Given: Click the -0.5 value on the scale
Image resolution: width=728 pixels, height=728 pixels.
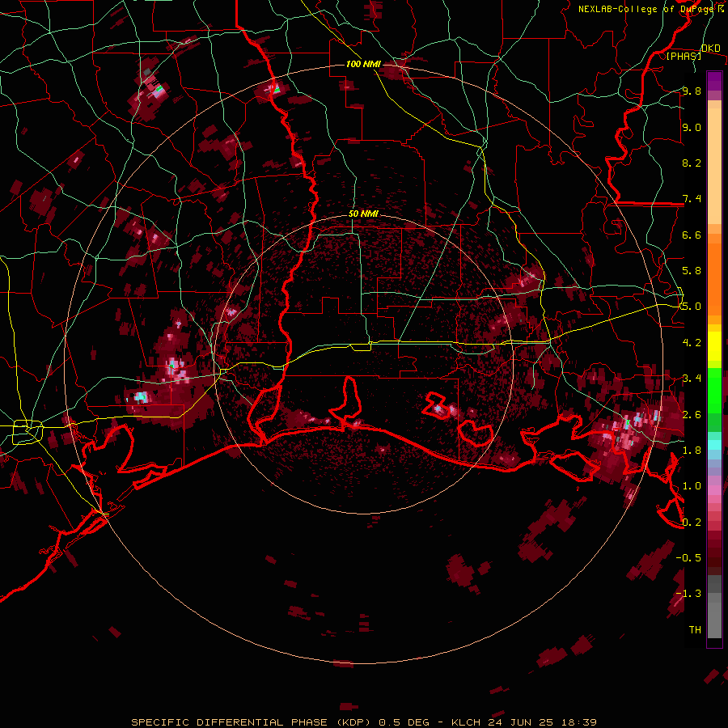Looking at the screenshot, I should (688, 557).
